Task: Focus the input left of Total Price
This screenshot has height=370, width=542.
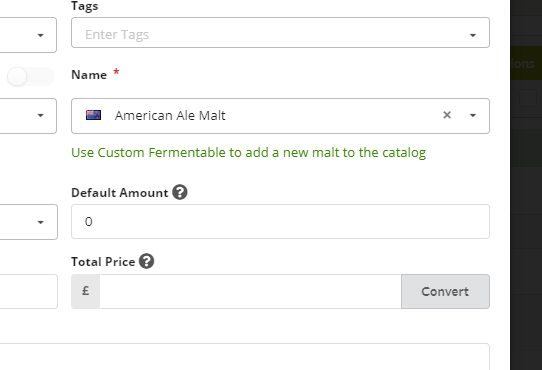Action: click(x=29, y=291)
